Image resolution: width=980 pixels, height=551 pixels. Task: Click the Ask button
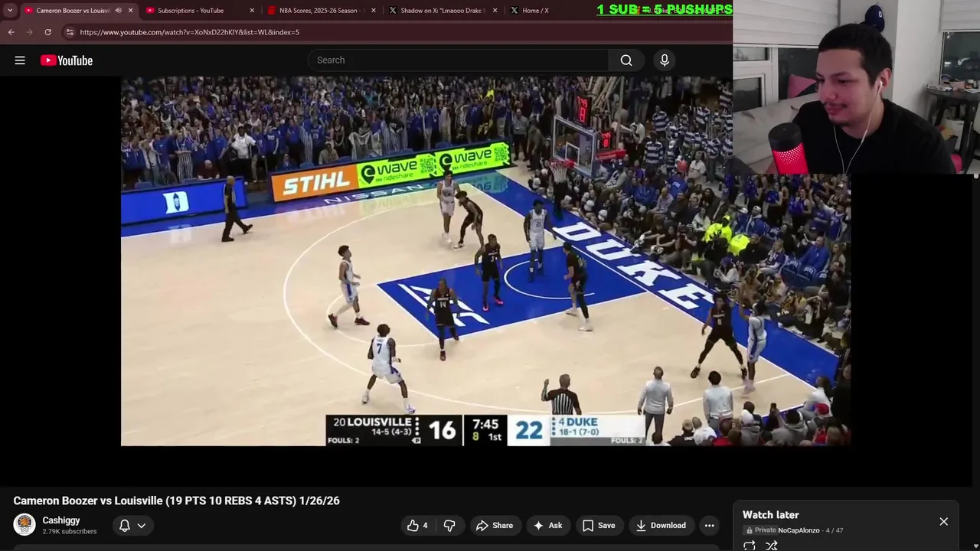(548, 526)
